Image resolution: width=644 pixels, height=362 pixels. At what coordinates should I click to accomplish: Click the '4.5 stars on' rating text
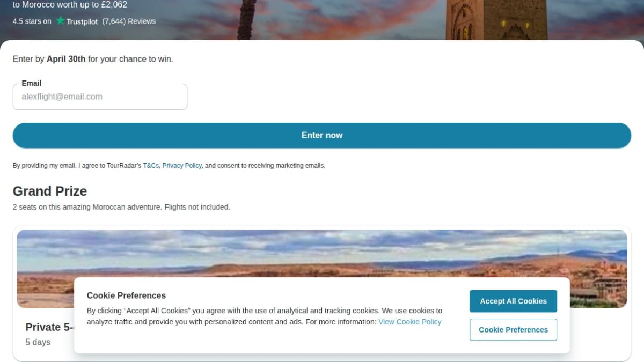click(x=32, y=21)
